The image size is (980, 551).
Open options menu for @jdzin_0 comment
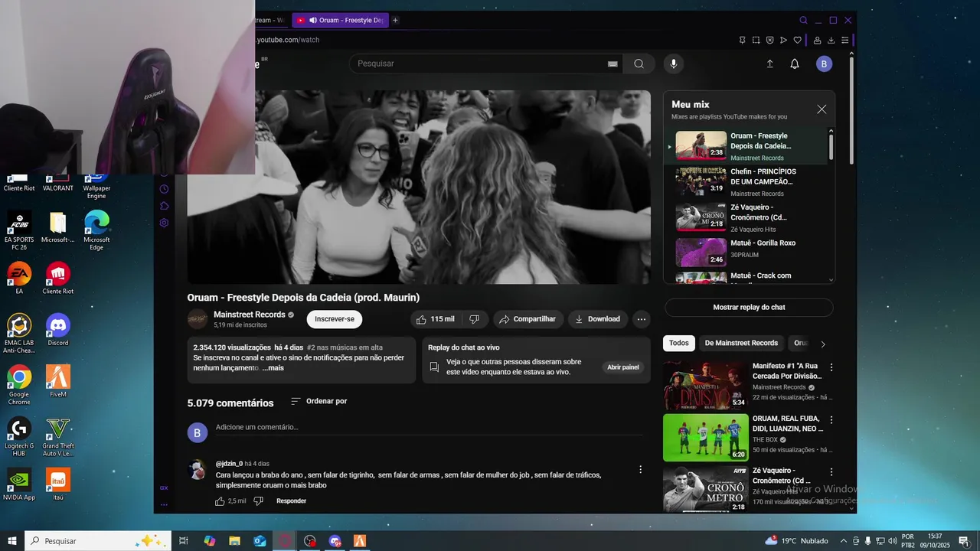(641, 469)
